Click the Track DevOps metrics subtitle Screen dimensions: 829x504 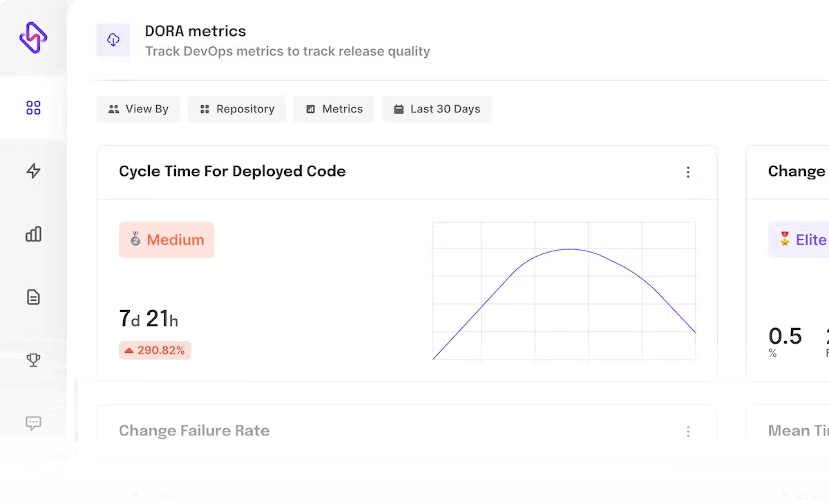(287, 51)
